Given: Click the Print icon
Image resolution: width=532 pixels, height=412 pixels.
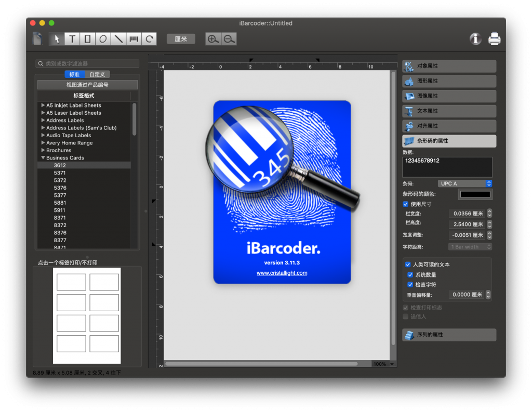Looking at the screenshot, I should [x=494, y=38].
